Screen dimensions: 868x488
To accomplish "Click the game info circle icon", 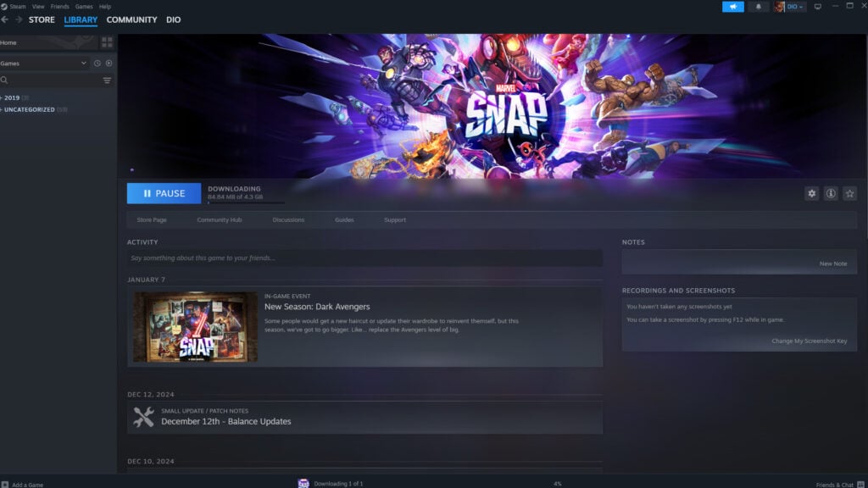I will (829, 193).
